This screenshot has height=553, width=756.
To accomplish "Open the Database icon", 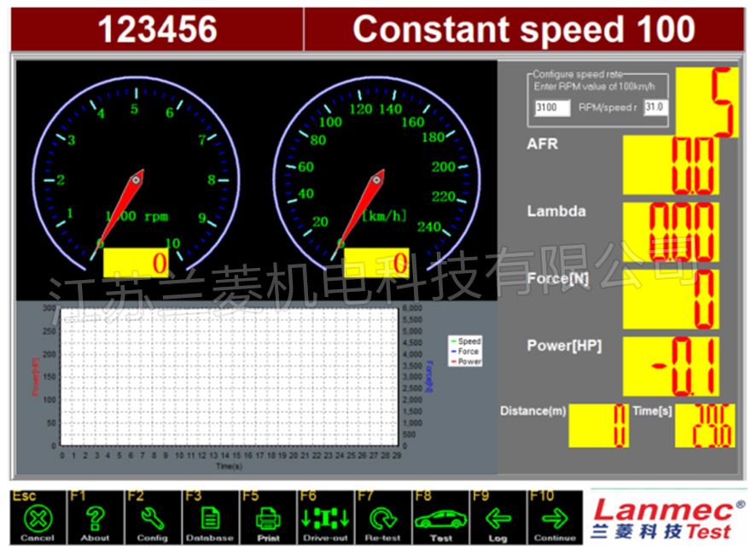I will click(x=210, y=518).
